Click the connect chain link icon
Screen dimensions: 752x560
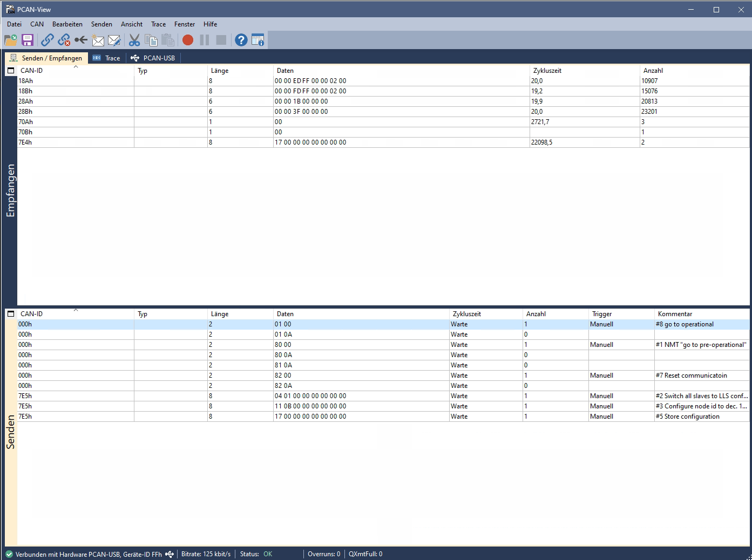tap(48, 40)
